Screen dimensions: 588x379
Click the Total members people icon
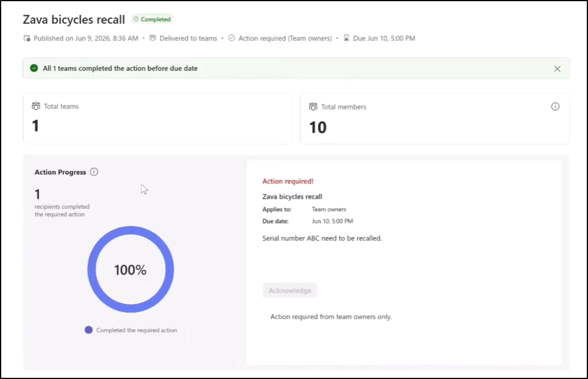[x=313, y=107]
